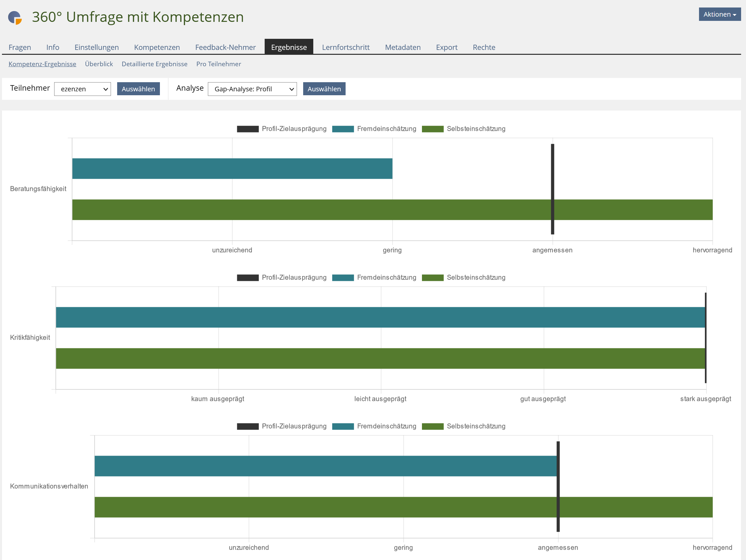Expand the Gap-Analyse: Profil analysis dropdown
This screenshot has height=560, width=746.
tap(252, 89)
